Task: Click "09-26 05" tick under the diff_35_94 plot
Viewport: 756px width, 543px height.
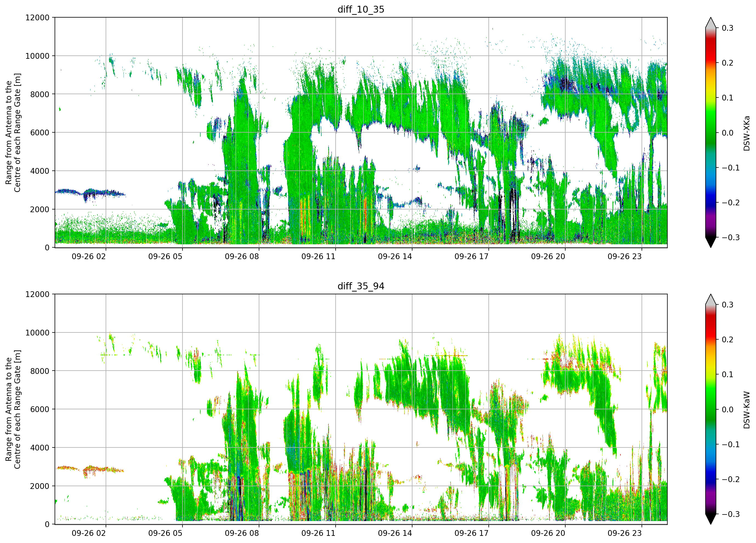Action: point(165,533)
